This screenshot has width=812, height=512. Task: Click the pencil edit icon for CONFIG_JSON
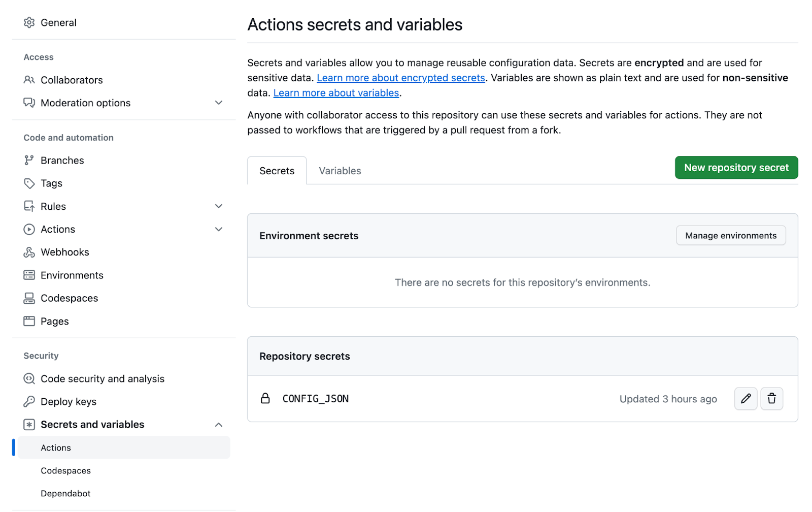click(x=746, y=399)
